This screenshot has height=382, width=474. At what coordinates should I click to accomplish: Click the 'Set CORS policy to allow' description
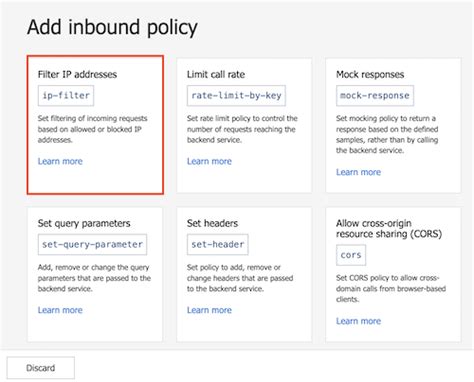[391, 289]
